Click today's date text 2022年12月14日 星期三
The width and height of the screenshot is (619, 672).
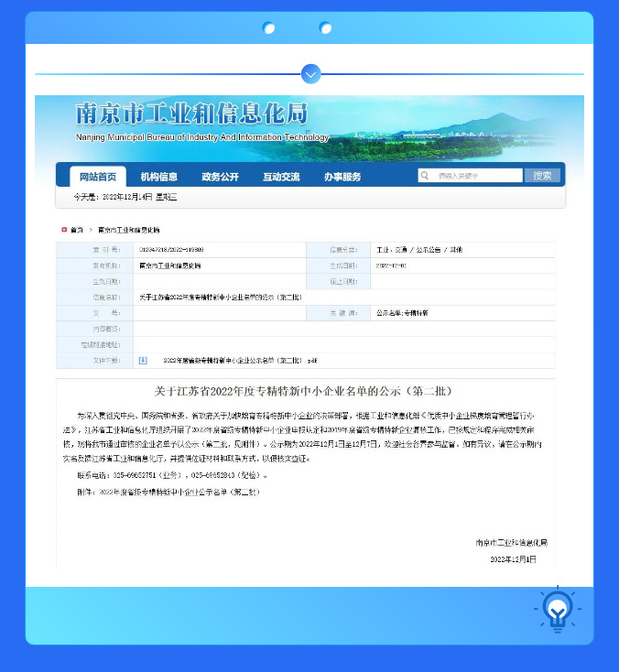point(125,197)
